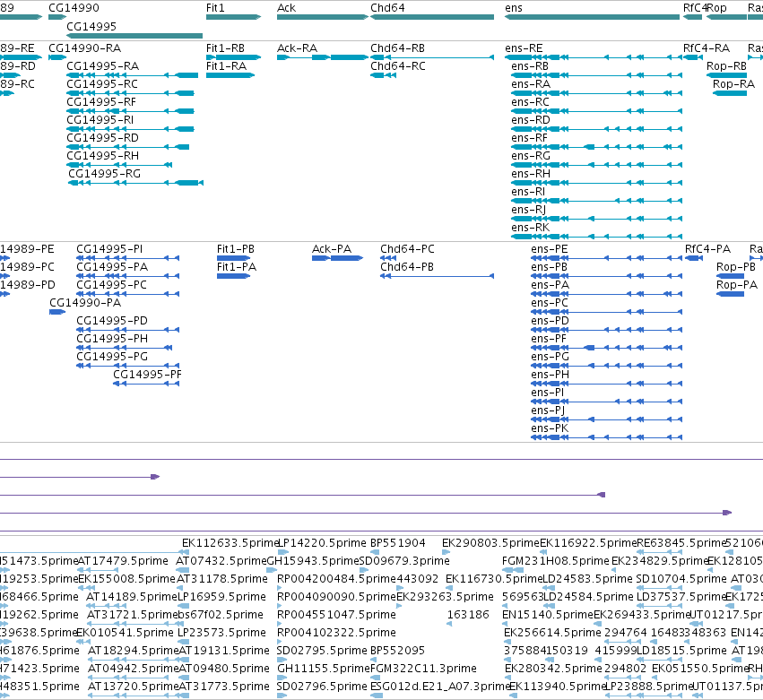Select transcript Rop-RB
Viewport: 763px width, 700px height.
[726, 66]
